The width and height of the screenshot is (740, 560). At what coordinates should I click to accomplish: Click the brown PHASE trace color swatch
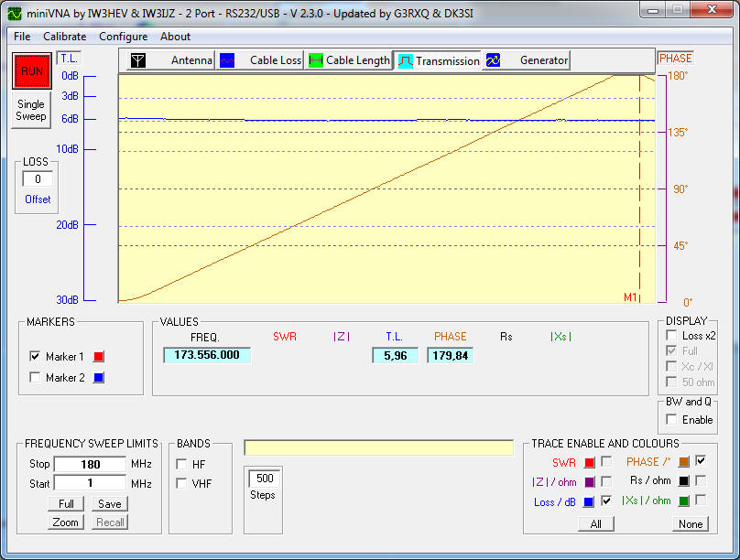684,462
